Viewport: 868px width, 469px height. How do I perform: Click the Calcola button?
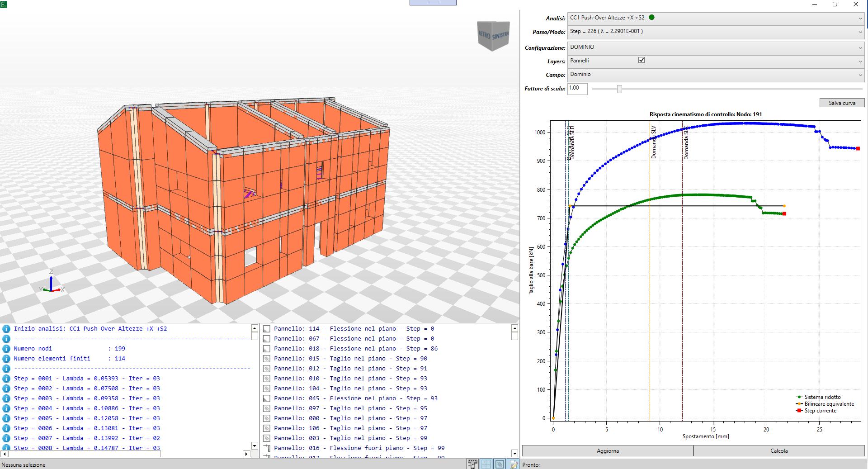[779, 451]
